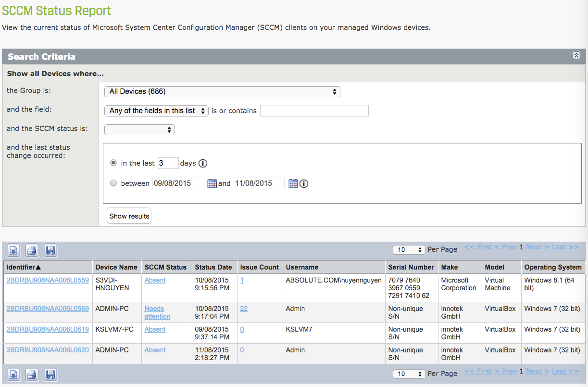Select the 'in the last days' radio button
The image size is (588, 387).
click(113, 163)
